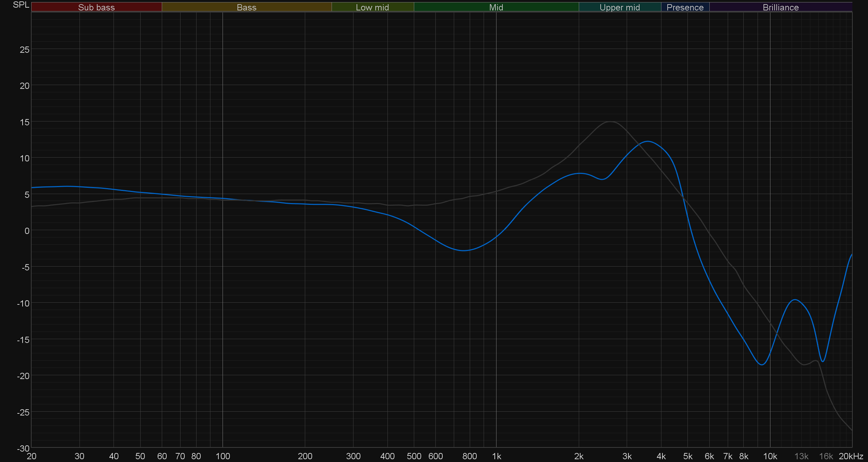Click the 1k frequency axis label
The height and width of the screenshot is (462, 868).
pyautogui.click(x=496, y=456)
